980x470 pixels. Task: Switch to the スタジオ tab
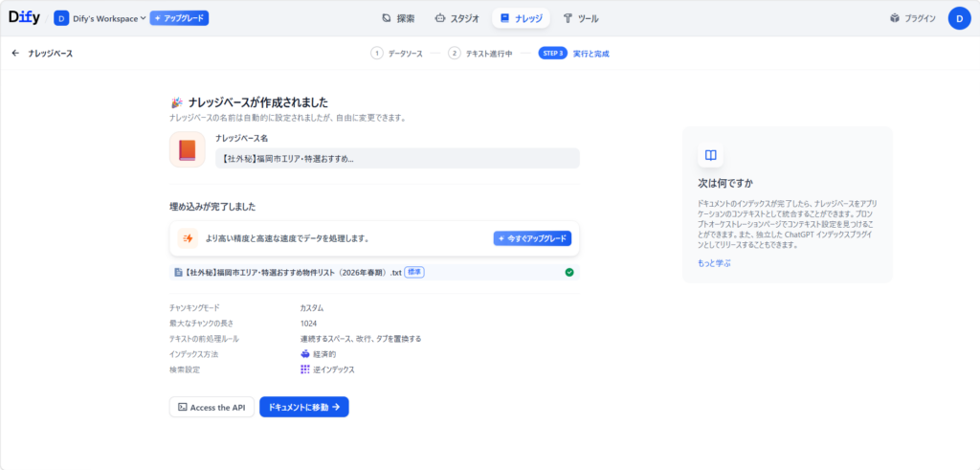click(x=457, y=18)
